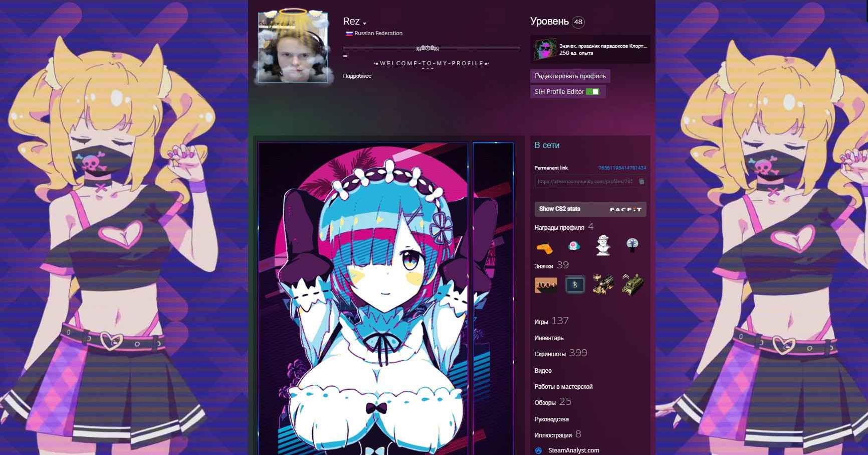868x455 pixels.
Task: Open the featured badge праздник парадоксов icon
Action: [544, 49]
